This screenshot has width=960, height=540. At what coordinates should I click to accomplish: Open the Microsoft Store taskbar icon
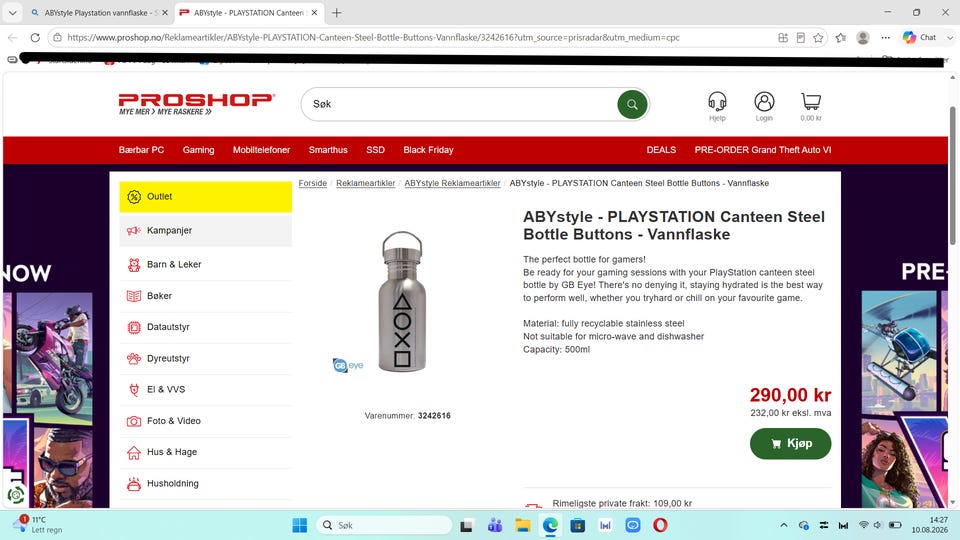point(577,525)
